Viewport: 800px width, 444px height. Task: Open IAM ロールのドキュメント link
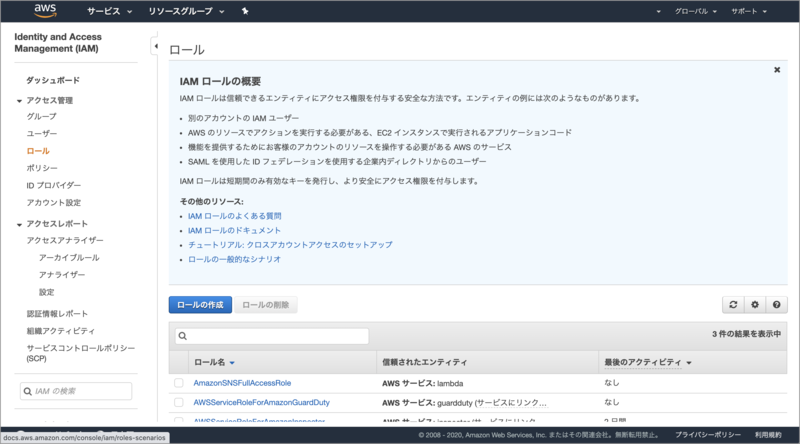tap(234, 230)
